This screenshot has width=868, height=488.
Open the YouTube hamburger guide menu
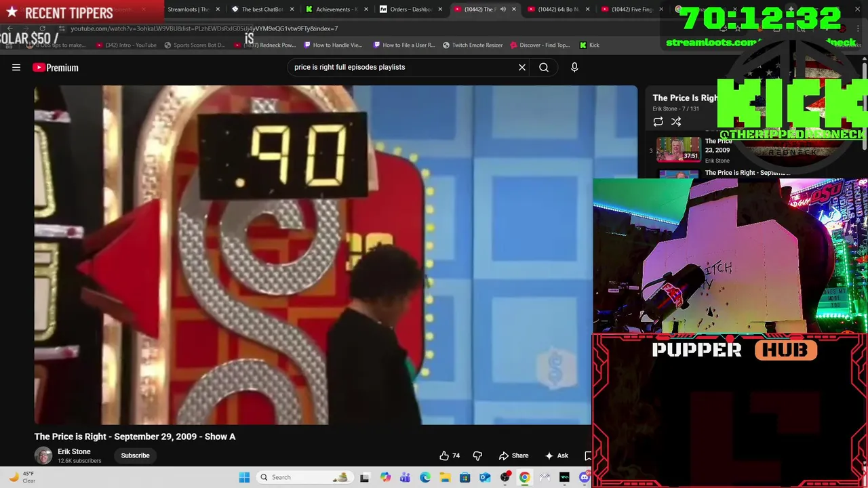(16, 67)
